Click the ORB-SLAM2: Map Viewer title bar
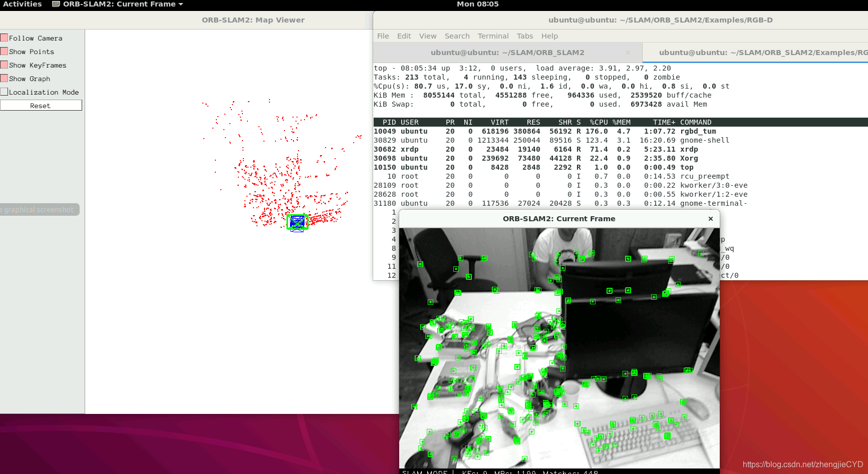Image resolution: width=868 pixels, height=474 pixels. [x=253, y=20]
